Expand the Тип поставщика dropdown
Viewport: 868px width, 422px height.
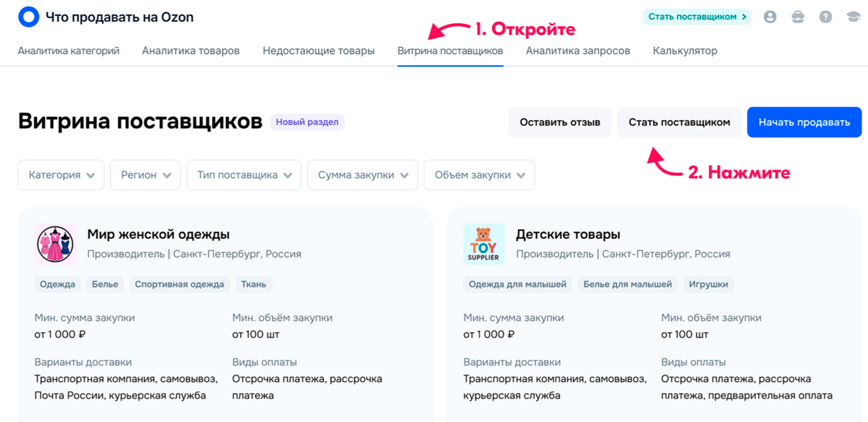244,175
